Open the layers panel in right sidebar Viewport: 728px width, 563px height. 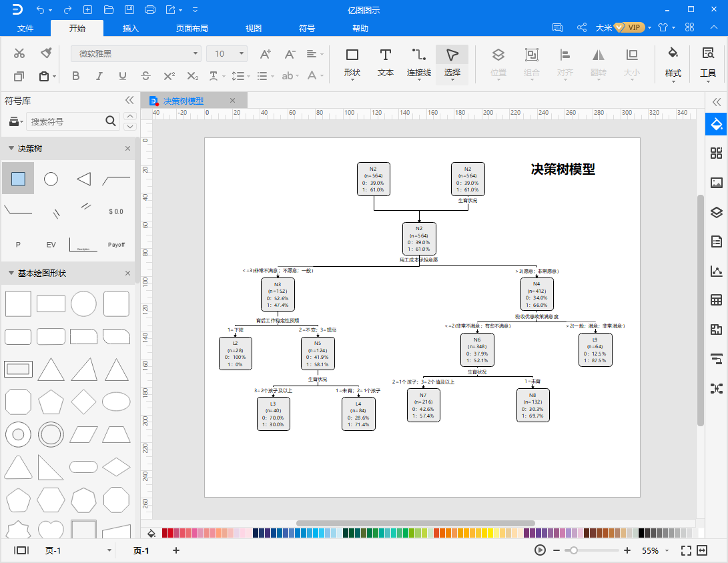coord(717,212)
